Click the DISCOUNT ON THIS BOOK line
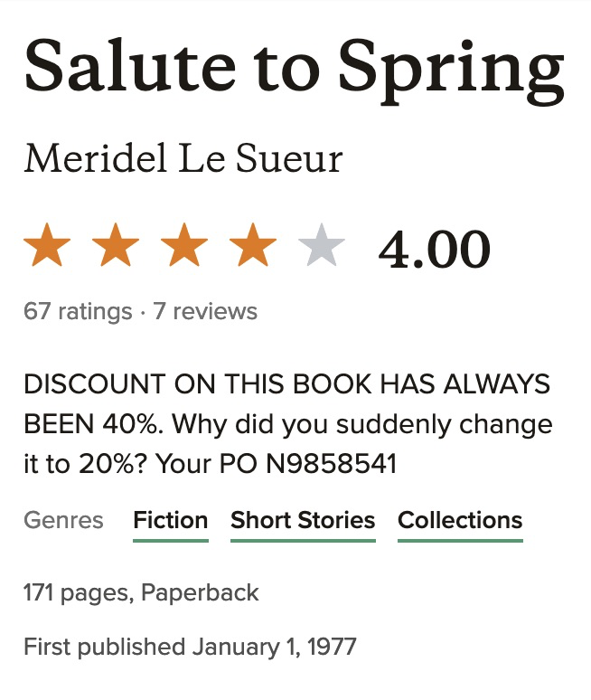 point(286,384)
